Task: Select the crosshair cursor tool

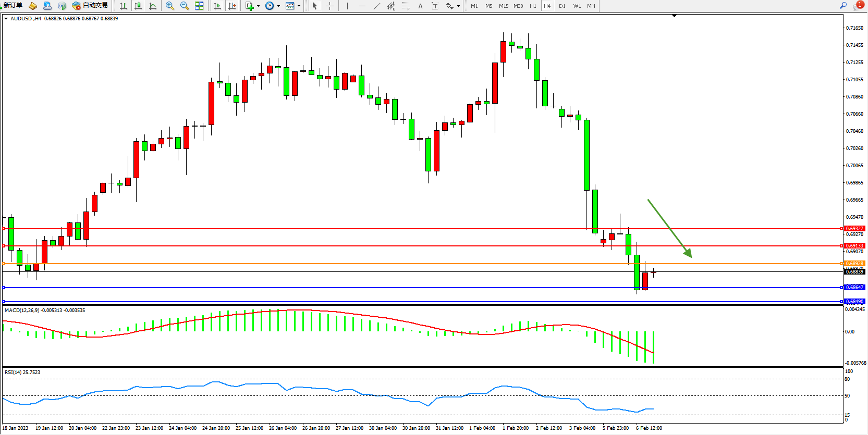Action: click(329, 6)
